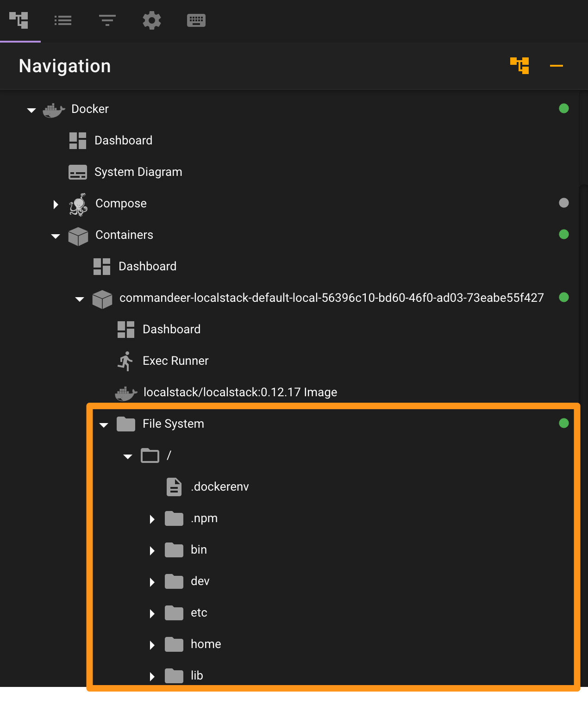Select the localstack/localstack:0.12.17 Image node
Screen dimensions: 588x711
click(240, 392)
